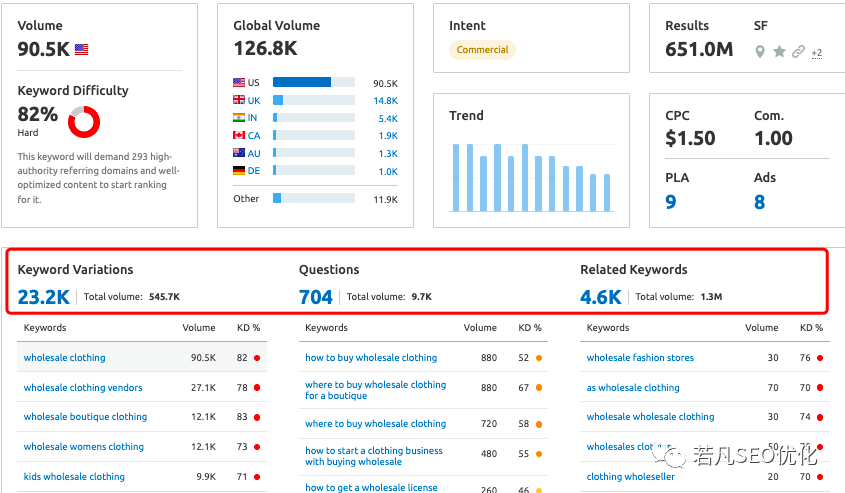The height and width of the screenshot is (493, 845).
Task: Open the 23.2K Keyword Variations list
Action: pos(43,296)
